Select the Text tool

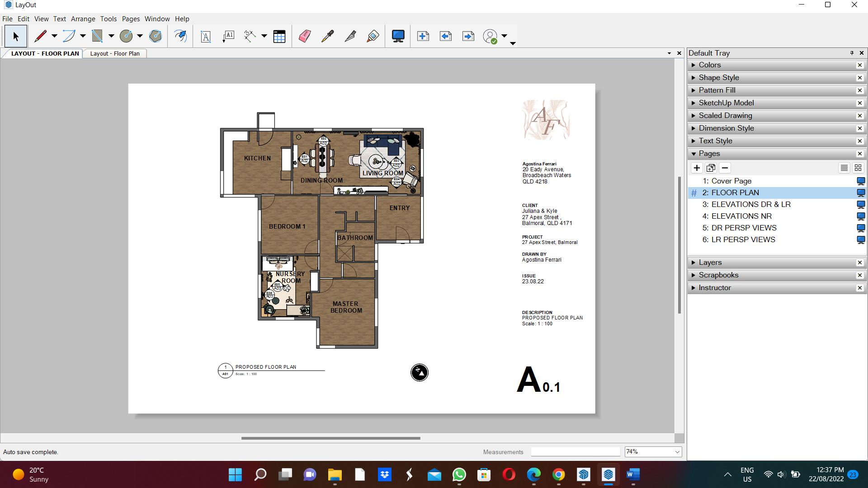pyautogui.click(x=206, y=36)
